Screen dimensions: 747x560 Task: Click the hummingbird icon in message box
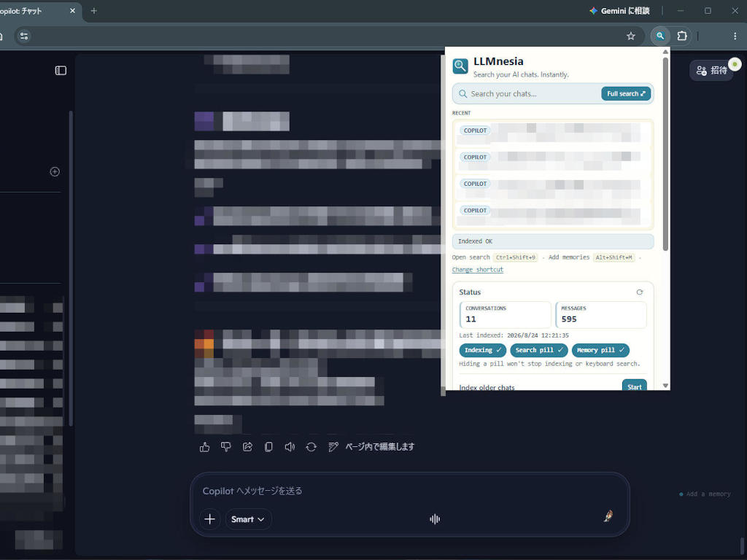pos(608,516)
